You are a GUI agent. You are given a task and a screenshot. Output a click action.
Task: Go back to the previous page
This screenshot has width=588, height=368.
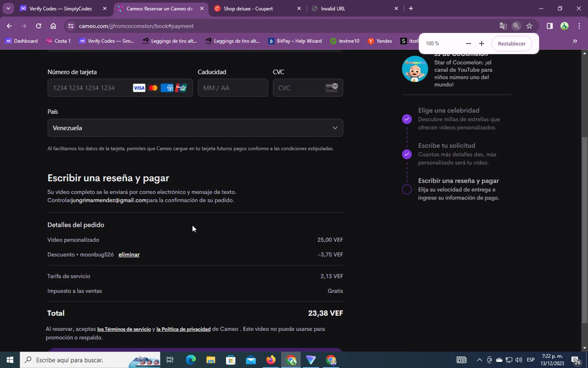[9, 26]
